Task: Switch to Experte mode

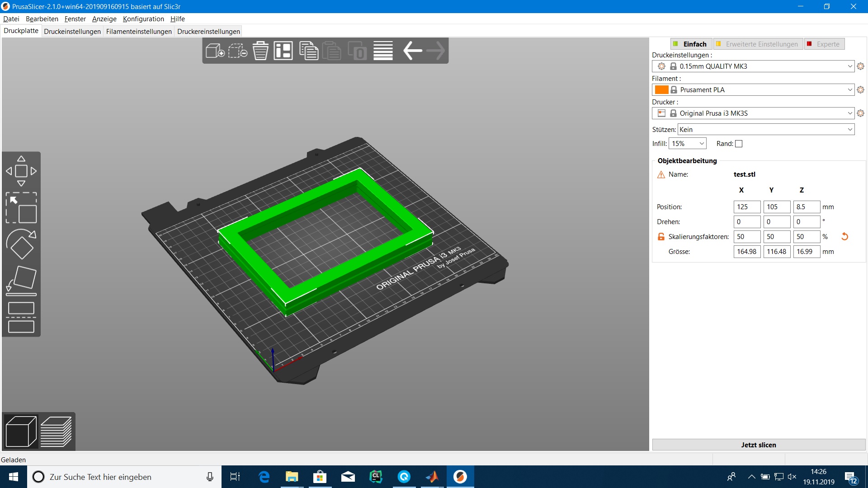Action: (x=824, y=44)
